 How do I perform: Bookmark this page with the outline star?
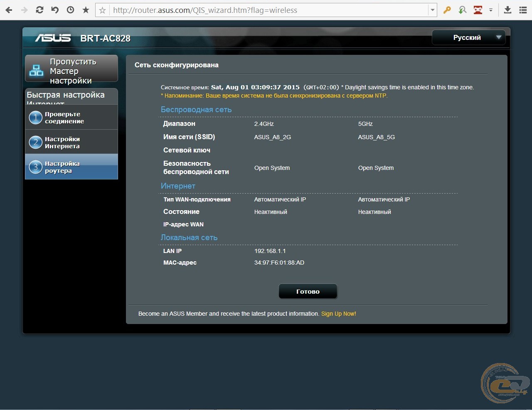point(102,10)
